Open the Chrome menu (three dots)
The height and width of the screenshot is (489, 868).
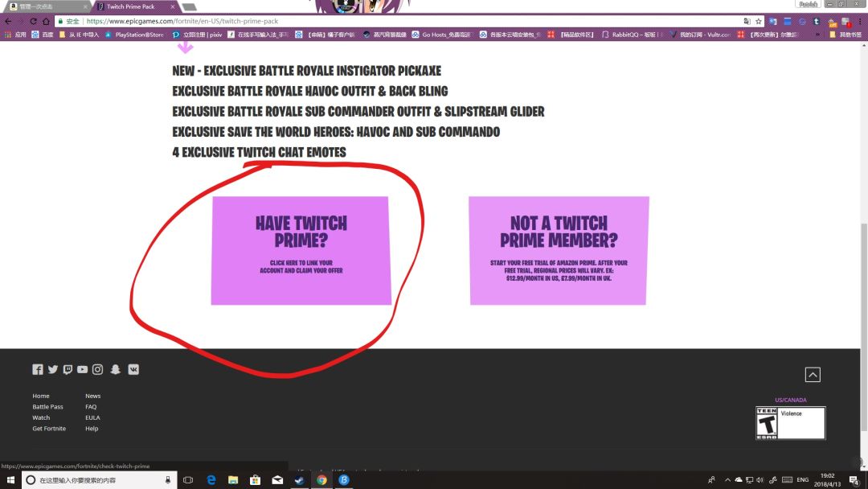pyautogui.click(x=860, y=21)
